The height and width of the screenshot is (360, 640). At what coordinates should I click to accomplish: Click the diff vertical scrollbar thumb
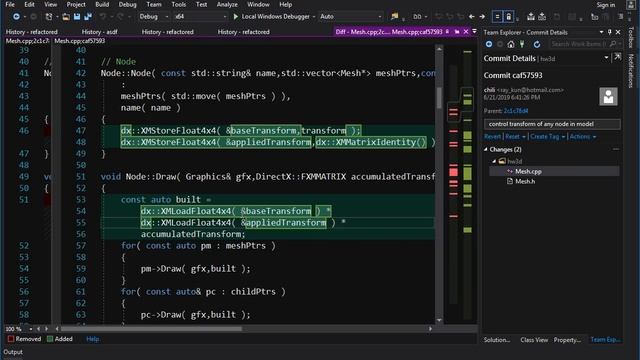(x=439, y=98)
